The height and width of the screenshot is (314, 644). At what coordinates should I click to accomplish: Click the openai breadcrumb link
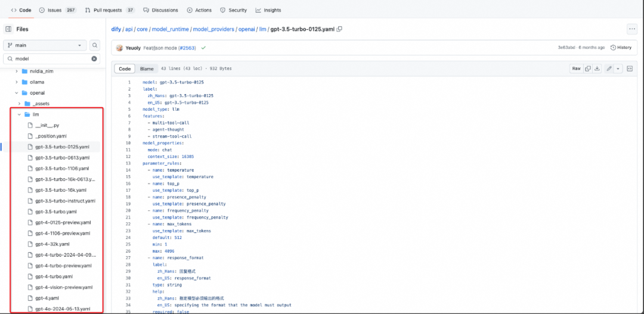click(x=247, y=29)
